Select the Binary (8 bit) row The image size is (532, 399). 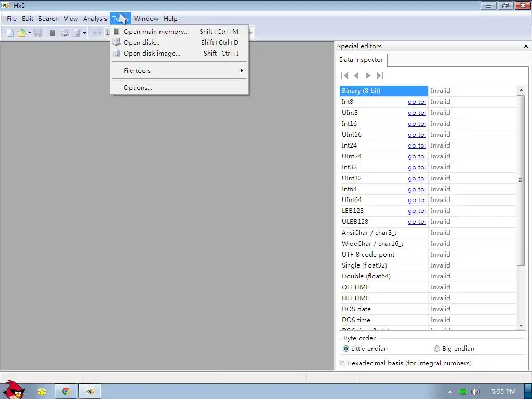(x=428, y=91)
